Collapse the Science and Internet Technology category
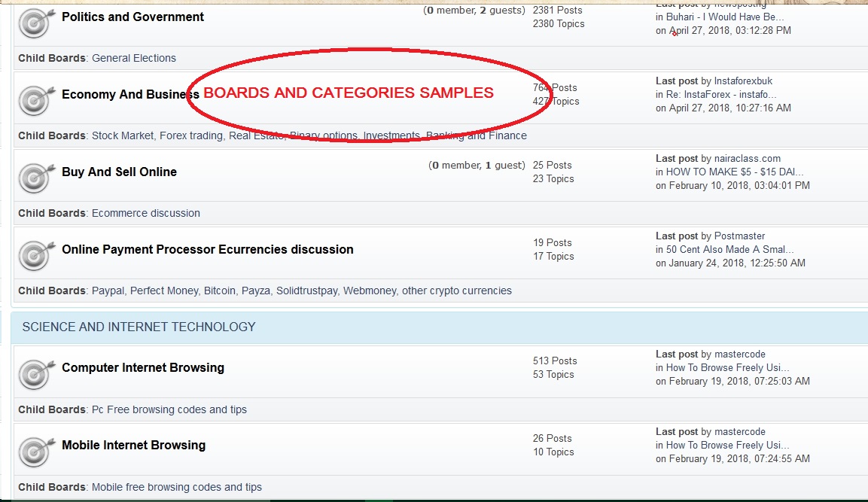The width and height of the screenshot is (868, 502). pos(139,327)
